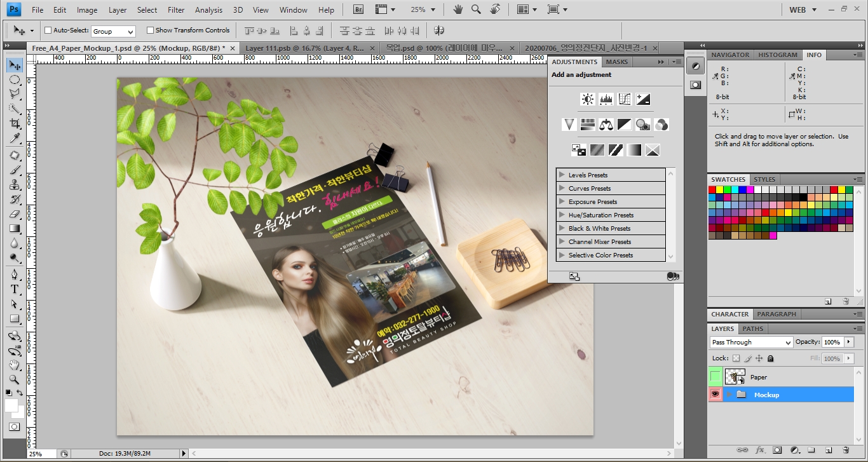Image resolution: width=868 pixels, height=462 pixels.
Task: Switch to the Histogram tab
Action: click(x=778, y=55)
